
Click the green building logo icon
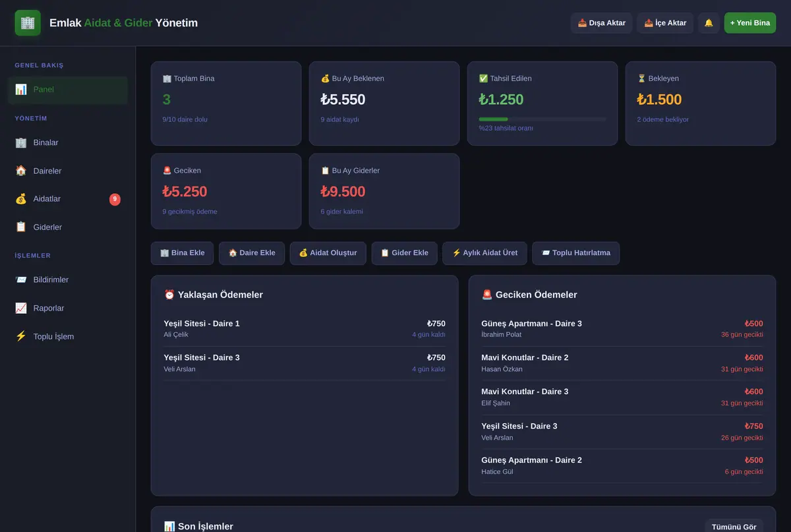pyautogui.click(x=28, y=23)
